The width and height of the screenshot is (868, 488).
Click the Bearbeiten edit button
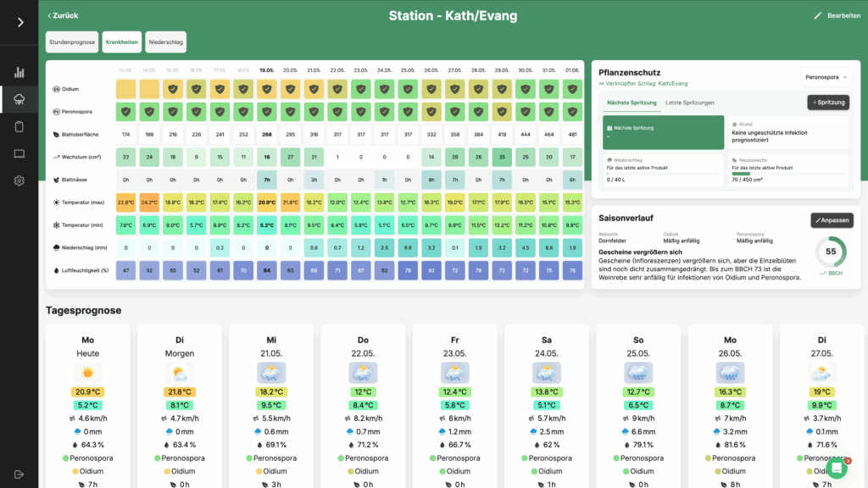(x=837, y=15)
